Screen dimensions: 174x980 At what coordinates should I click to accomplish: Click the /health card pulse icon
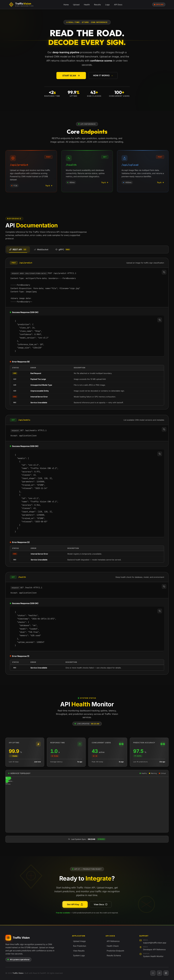pyautogui.click(x=69, y=158)
